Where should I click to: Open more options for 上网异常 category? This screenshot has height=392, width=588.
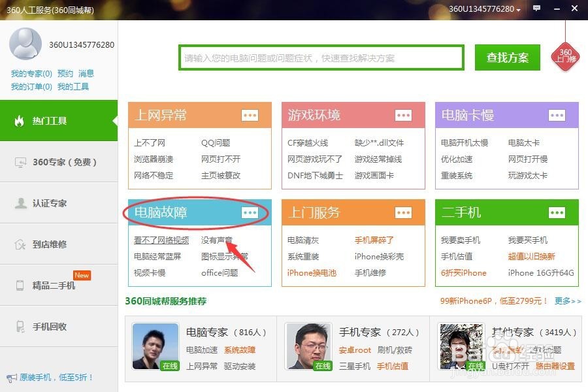250,115
